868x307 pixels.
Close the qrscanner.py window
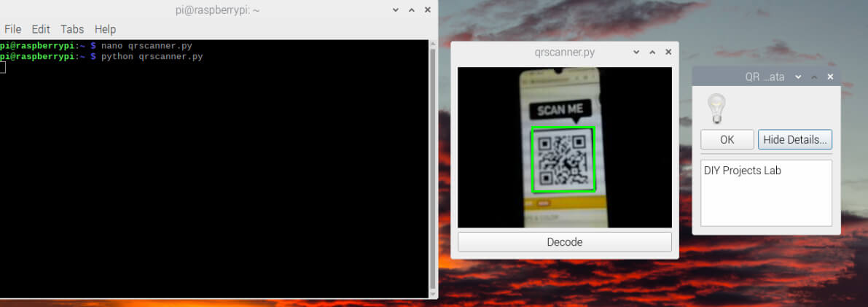(x=668, y=52)
